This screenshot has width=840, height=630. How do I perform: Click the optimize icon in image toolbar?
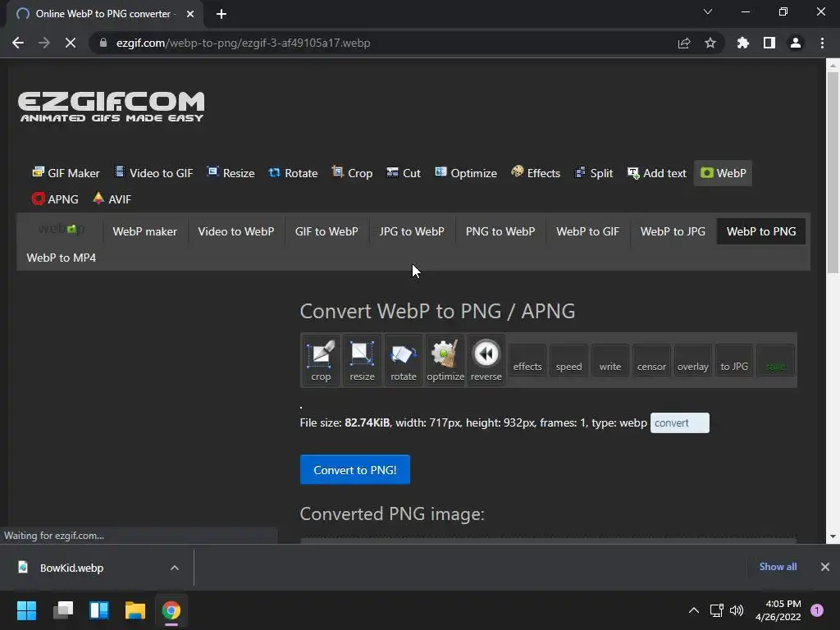point(445,361)
